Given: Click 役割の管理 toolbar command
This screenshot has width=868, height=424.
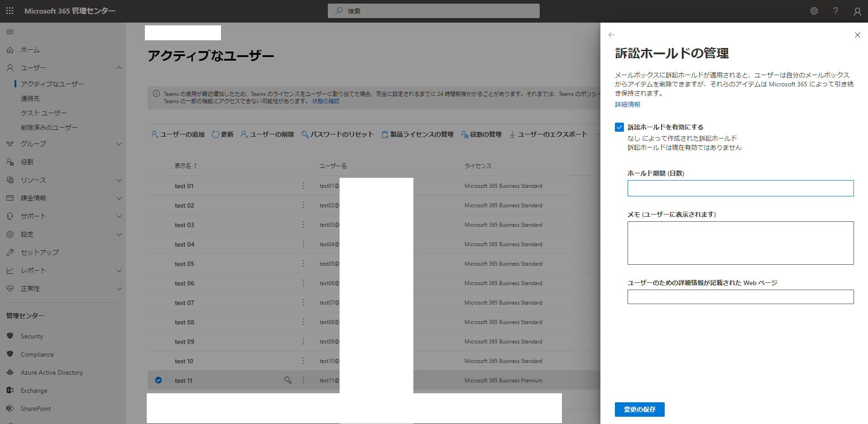Looking at the screenshot, I should [481, 134].
